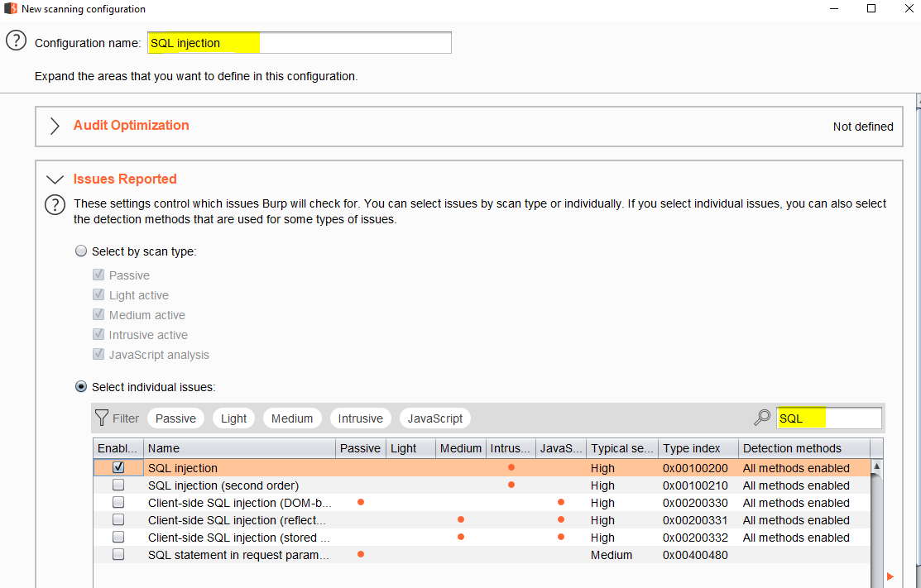Sort table by Enabled column header

pyautogui.click(x=118, y=448)
